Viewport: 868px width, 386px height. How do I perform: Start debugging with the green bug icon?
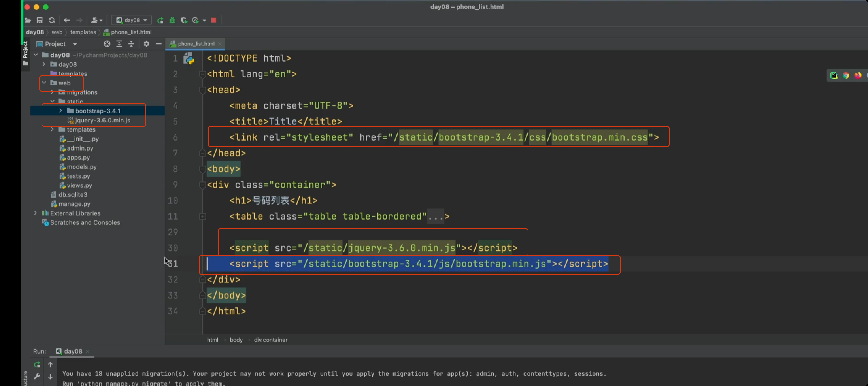[x=172, y=20]
